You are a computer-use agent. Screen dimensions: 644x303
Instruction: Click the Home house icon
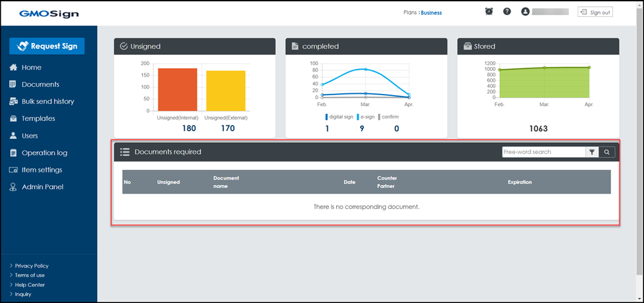[13, 68]
